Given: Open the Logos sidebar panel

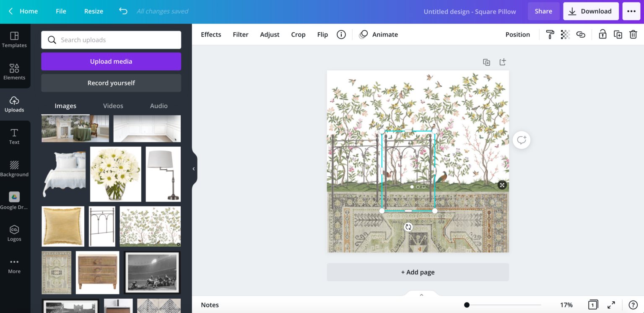Looking at the screenshot, I should point(14,233).
